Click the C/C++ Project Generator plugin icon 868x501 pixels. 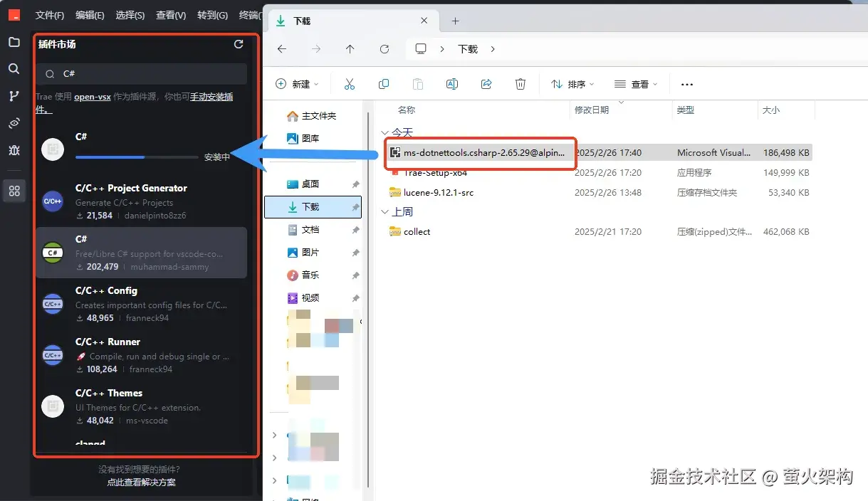(53, 201)
